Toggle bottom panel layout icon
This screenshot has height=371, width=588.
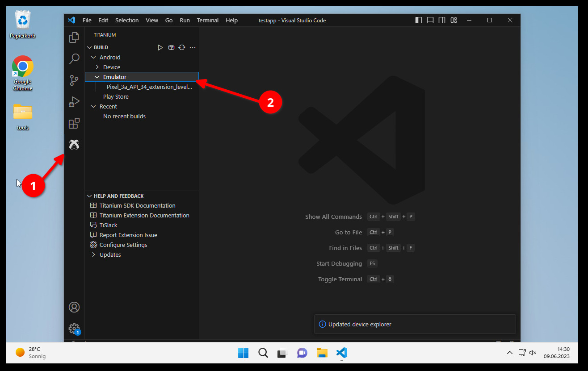click(430, 20)
